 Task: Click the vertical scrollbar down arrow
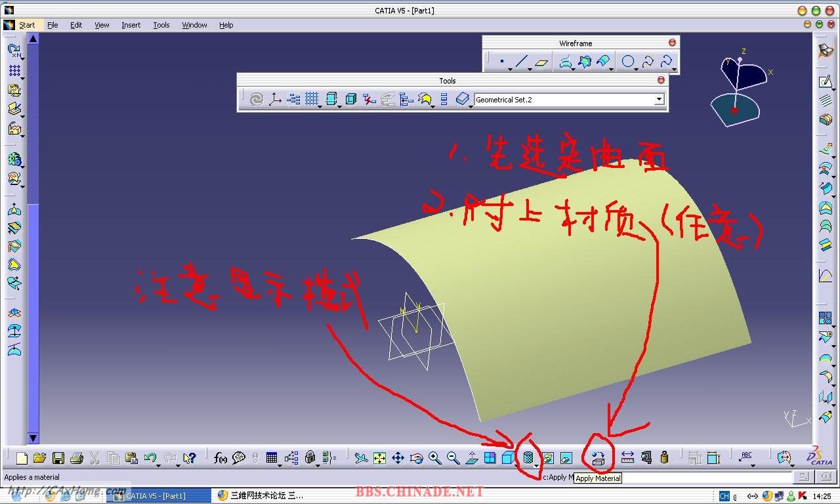[33, 438]
